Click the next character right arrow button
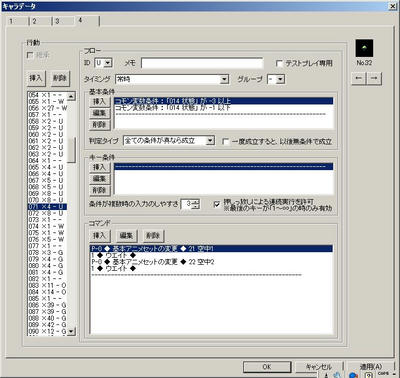This screenshot has height=378, width=400. (x=374, y=78)
